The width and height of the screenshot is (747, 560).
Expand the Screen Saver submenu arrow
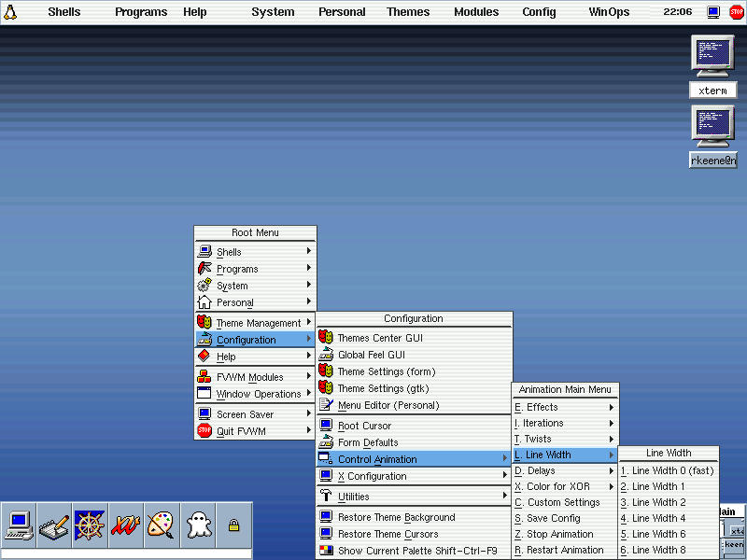coord(309,413)
